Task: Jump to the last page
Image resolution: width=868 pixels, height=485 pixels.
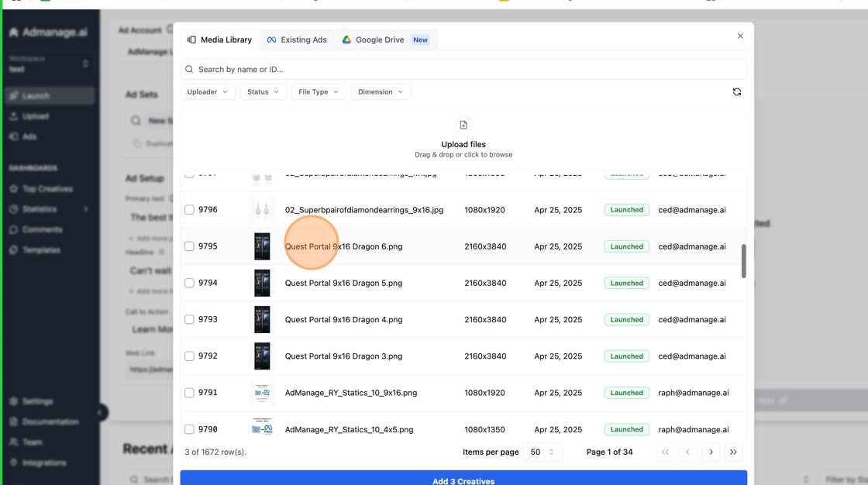Action: [733, 452]
